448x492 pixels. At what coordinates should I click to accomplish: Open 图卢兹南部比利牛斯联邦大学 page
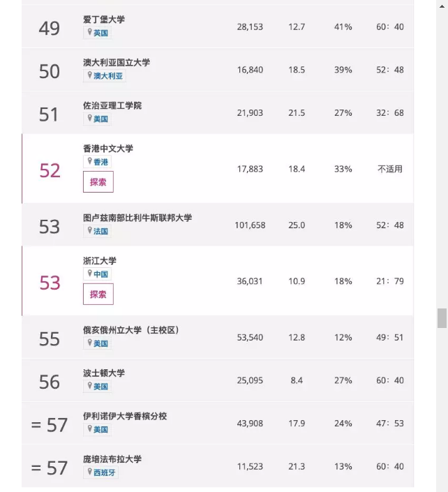[x=137, y=218]
